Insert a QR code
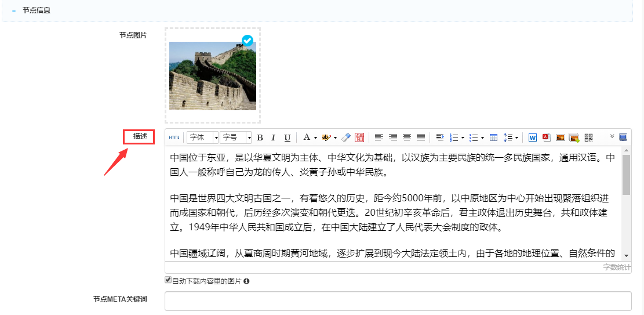The width and height of the screenshot is (644, 315). click(589, 137)
